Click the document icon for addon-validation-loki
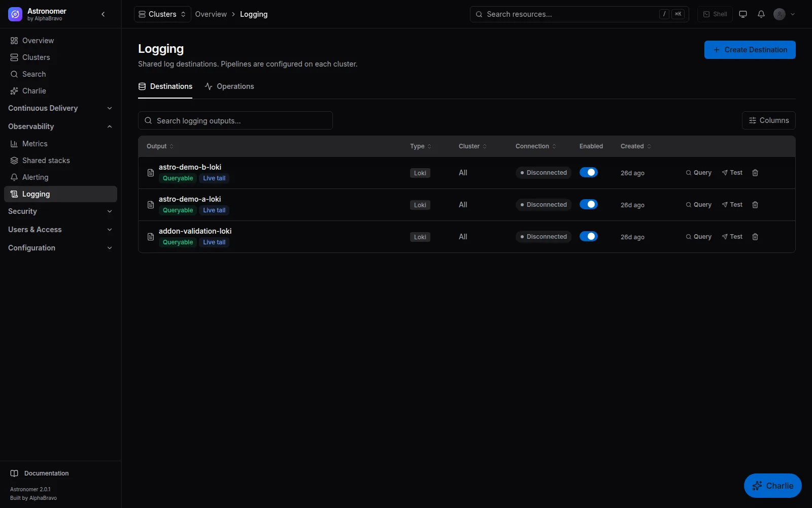The width and height of the screenshot is (812, 508). [151, 237]
